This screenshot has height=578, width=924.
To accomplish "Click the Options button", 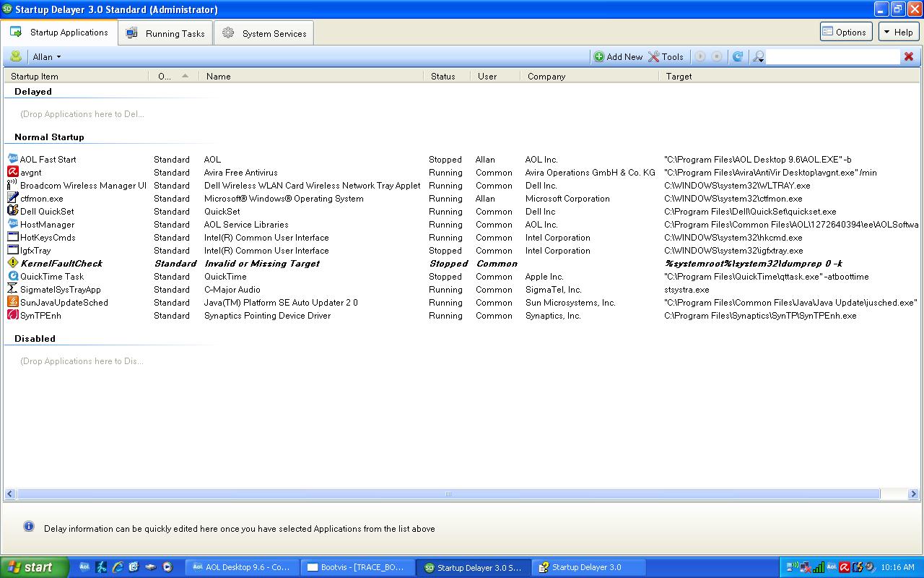I will tap(846, 32).
